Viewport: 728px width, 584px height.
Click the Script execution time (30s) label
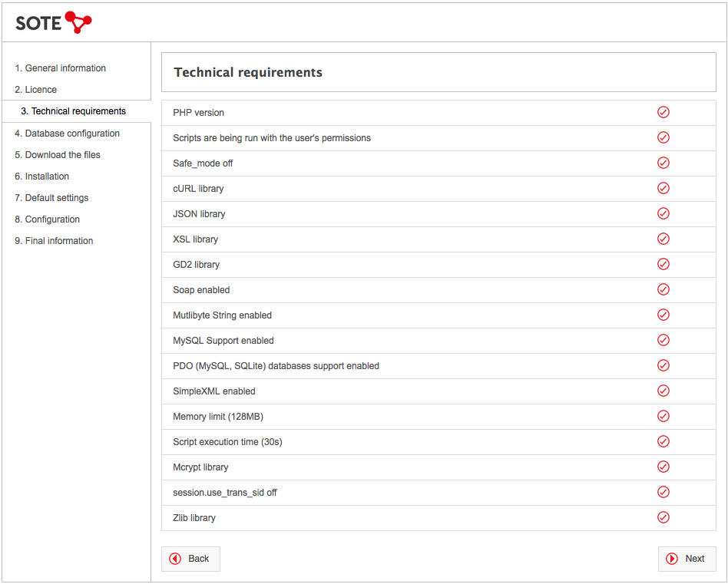[x=227, y=442]
